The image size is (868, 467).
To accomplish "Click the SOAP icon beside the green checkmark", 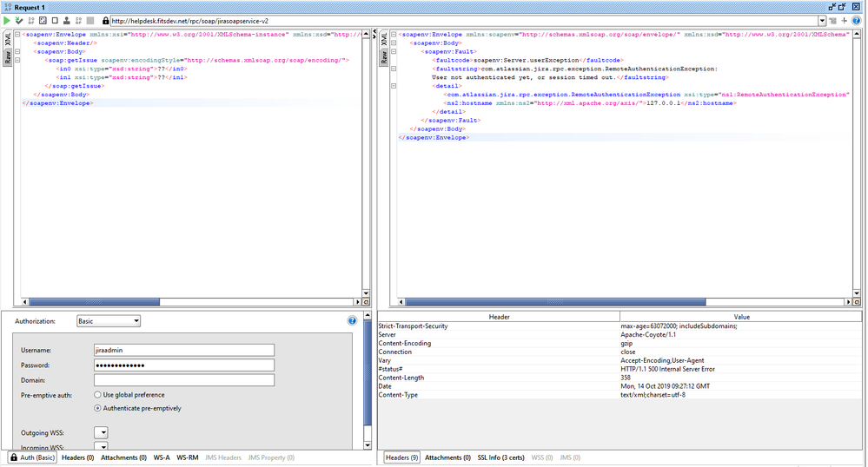I will click(31, 21).
